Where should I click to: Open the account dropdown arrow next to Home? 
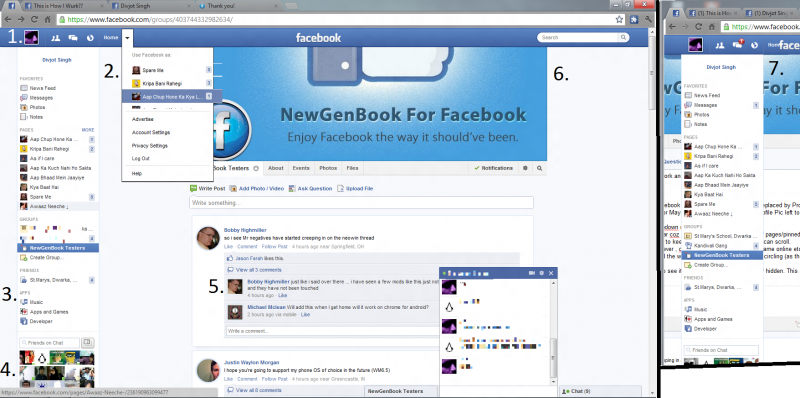pyautogui.click(x=128, y=38)
